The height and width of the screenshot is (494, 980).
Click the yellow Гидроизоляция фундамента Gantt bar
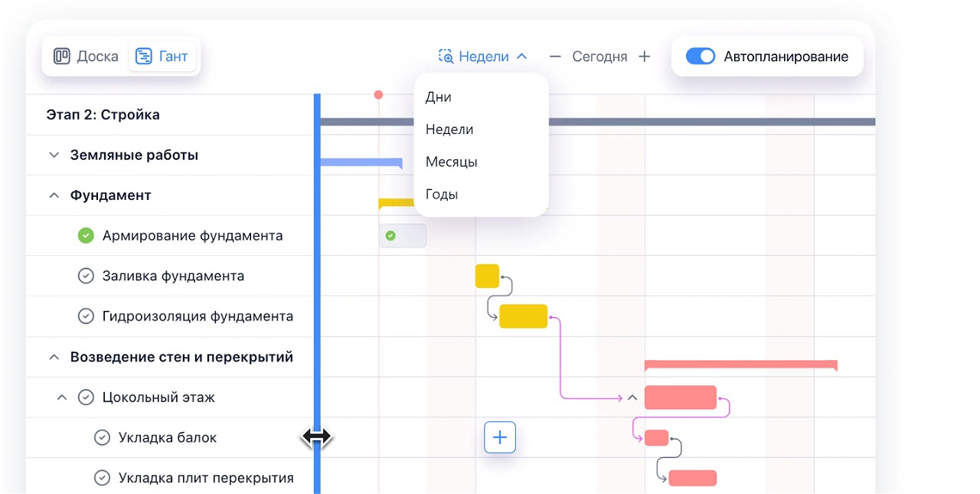[523, 316]
